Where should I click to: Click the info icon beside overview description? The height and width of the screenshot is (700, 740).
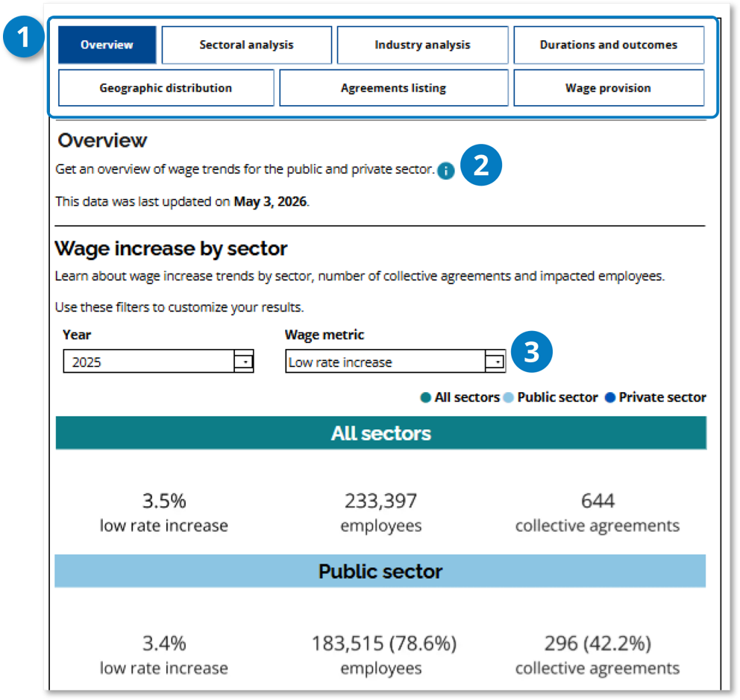[x=445, y=170]
